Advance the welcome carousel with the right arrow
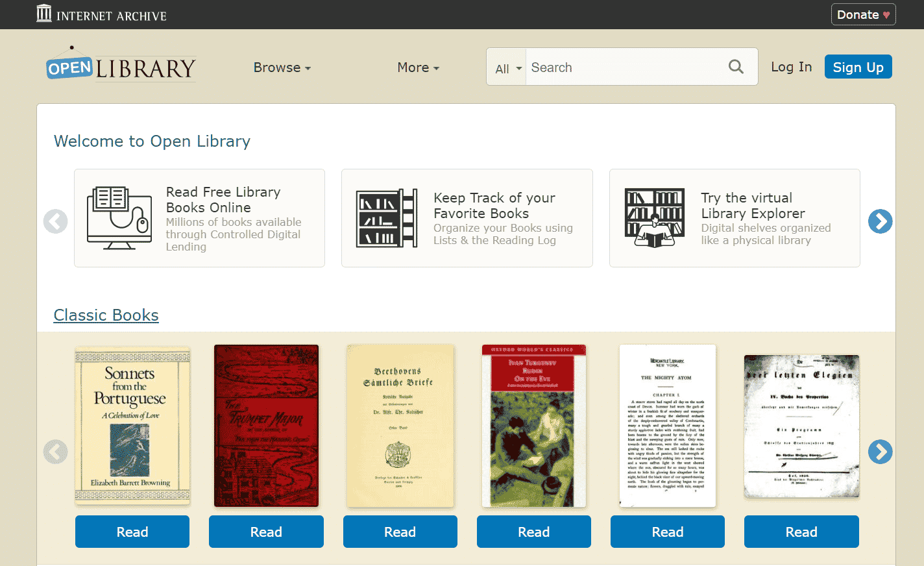Screen dimensions: 924x566 pos(881,221)
